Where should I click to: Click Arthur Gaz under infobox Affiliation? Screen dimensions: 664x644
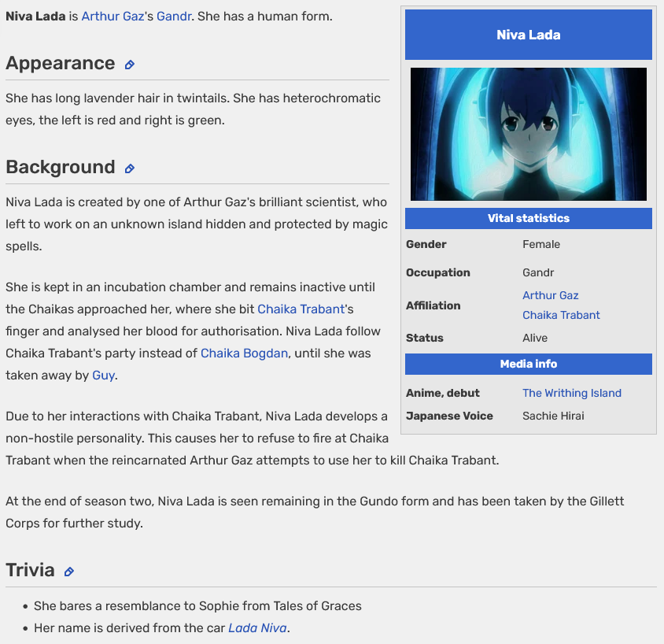pos(550,295)
